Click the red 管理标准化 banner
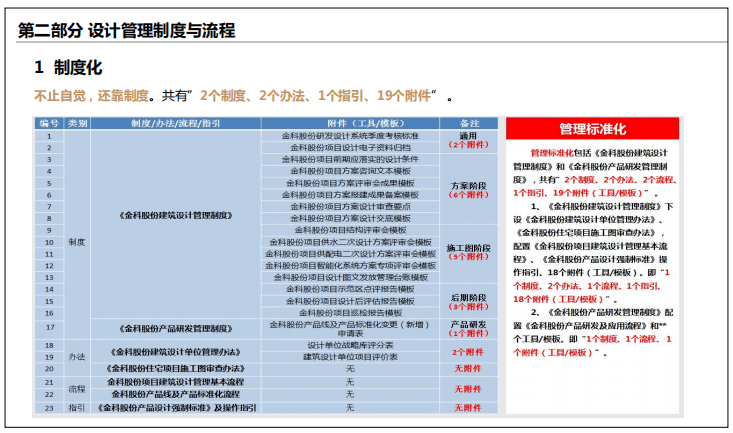This screenshot has width=733, height=433. [592, 129]
